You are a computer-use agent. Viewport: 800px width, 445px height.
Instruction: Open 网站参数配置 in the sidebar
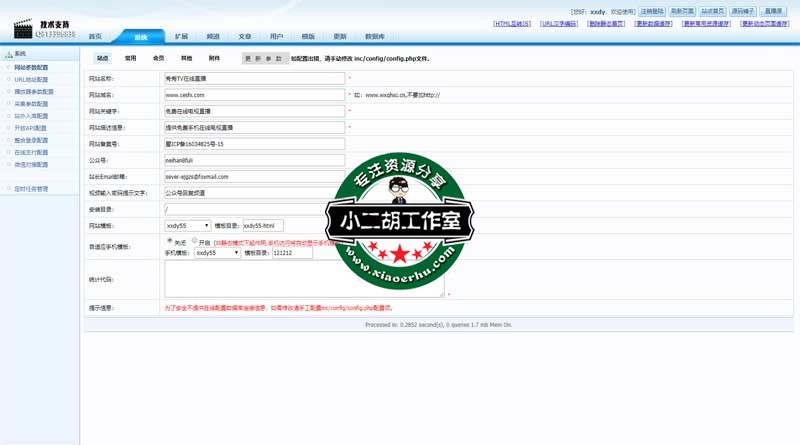(x=31, y=68)
